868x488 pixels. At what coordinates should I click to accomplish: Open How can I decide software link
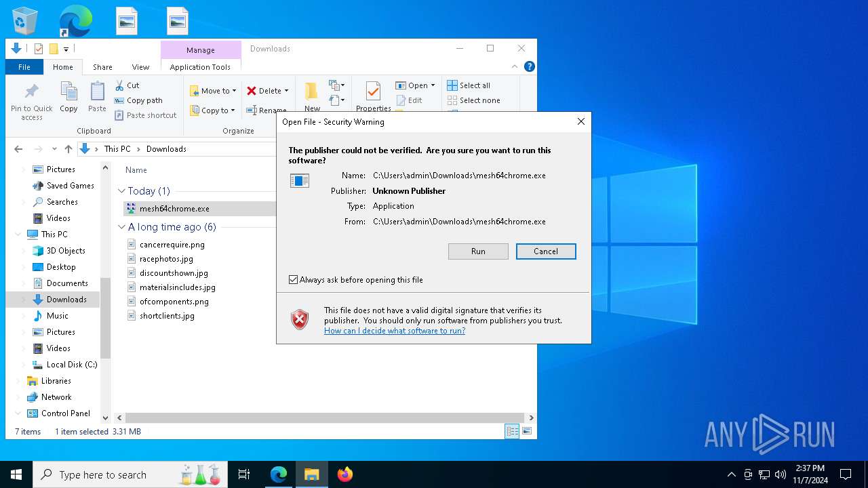click(395, 331)
